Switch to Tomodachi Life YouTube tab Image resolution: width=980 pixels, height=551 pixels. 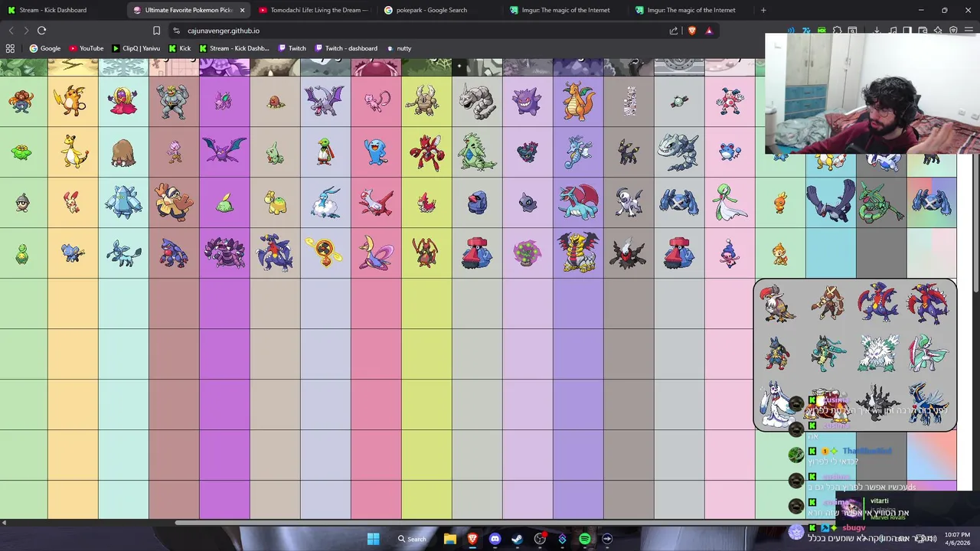click(x=314, y=10)
